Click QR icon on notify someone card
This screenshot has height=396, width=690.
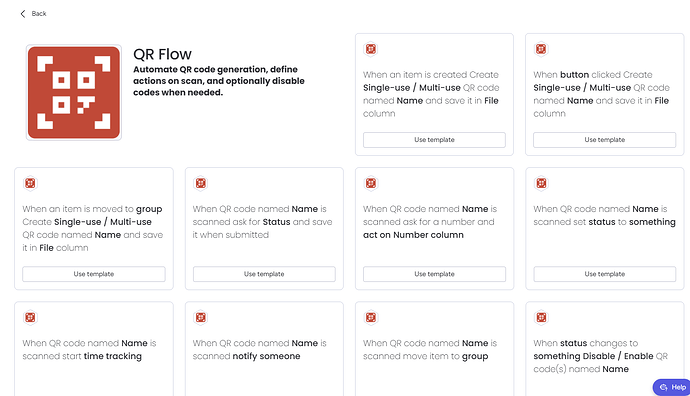pyautogui.click(x=201, y=317)
